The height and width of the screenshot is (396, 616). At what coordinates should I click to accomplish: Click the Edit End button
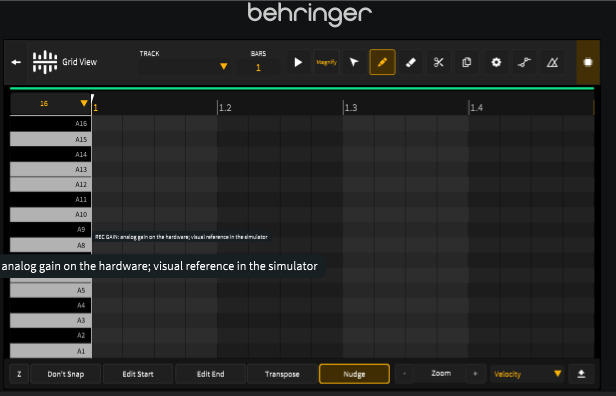tap(210, 374)
